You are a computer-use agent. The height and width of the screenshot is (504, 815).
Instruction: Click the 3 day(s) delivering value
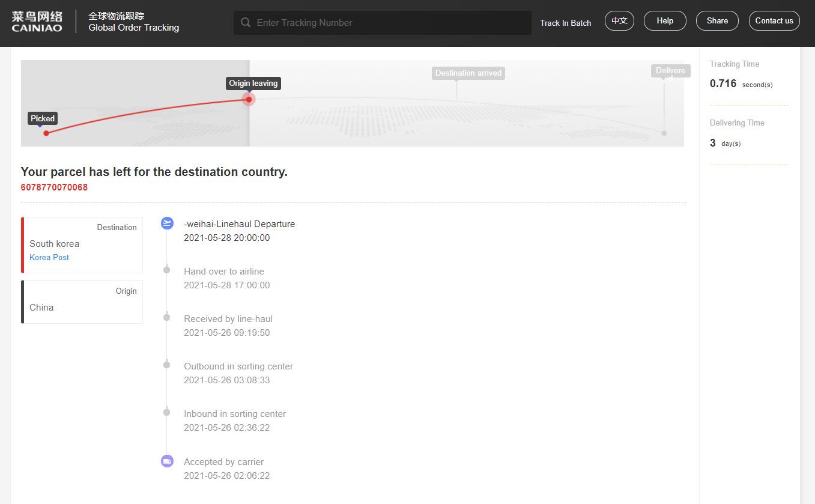click(x=726, y=143)
